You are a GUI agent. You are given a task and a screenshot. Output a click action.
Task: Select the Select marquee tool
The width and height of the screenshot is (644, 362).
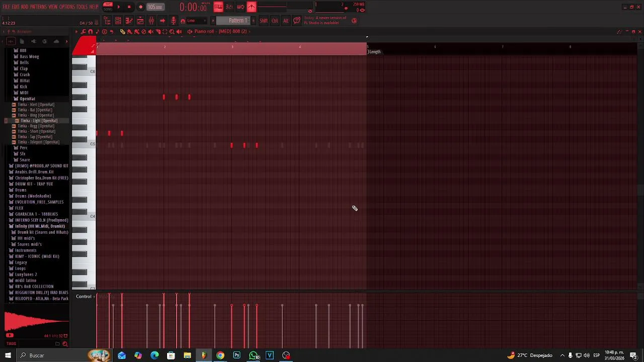[165, 32]
